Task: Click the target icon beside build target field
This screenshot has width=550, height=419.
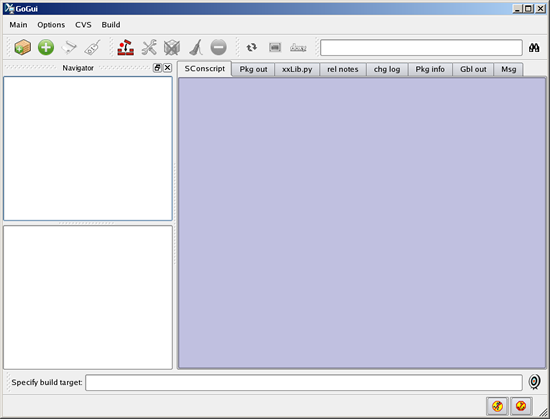Action: tap(534, 382)
